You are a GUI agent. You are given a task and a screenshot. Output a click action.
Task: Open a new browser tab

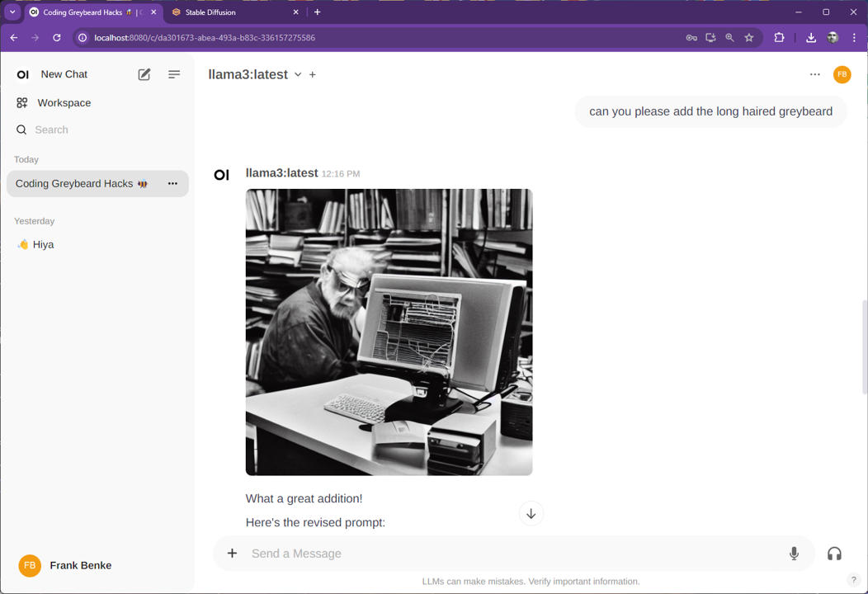coord(318,12)
